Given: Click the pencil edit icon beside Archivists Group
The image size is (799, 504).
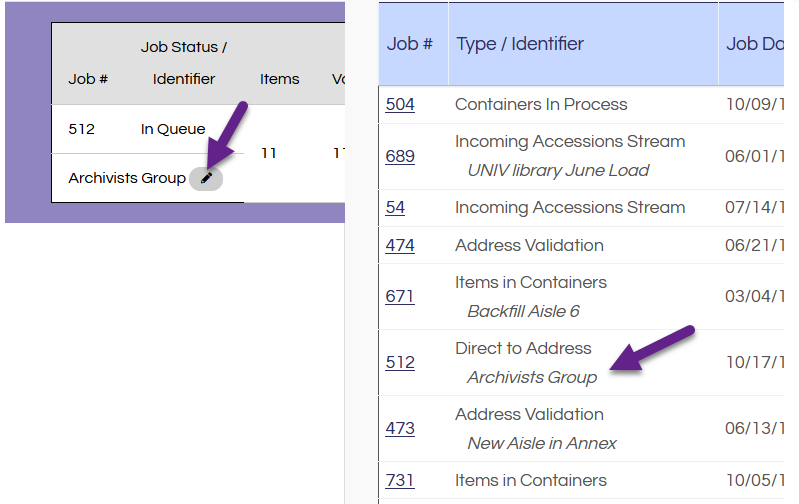Looking at the screenshot, I should click(206, 178).
